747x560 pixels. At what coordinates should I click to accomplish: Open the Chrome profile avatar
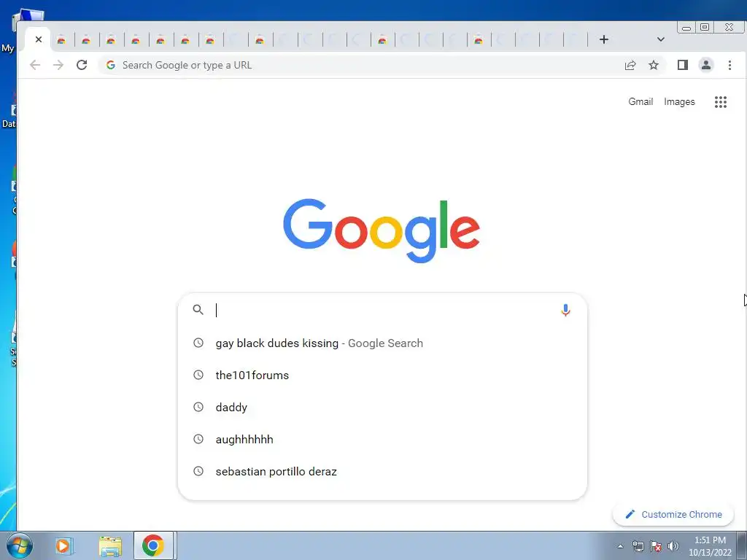point(706,65)
